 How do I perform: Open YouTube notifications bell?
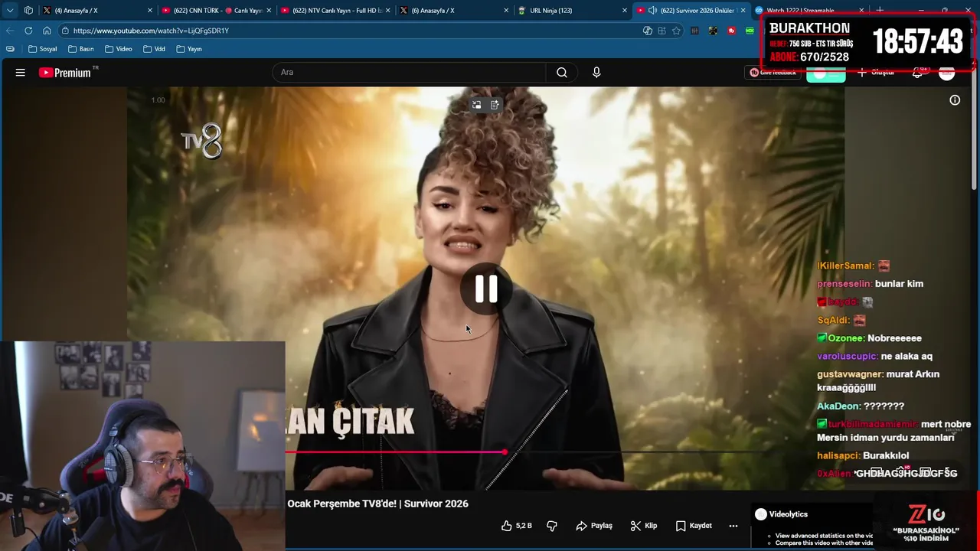918,73
